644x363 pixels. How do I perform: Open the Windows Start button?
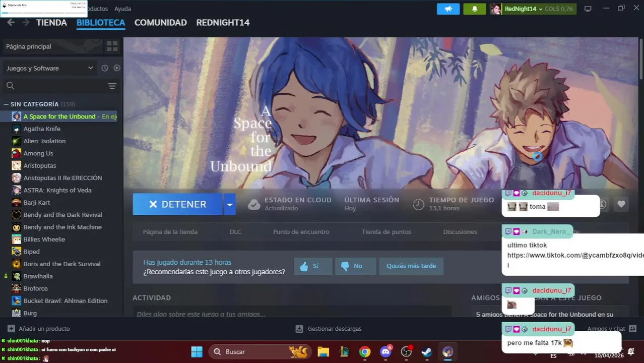[x=197, y=351]
